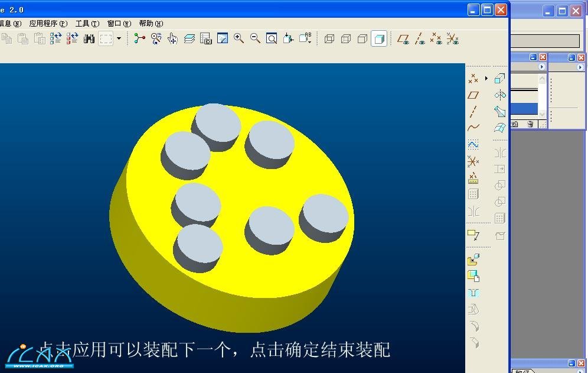Toggle datum axes display

pos(420,39)
